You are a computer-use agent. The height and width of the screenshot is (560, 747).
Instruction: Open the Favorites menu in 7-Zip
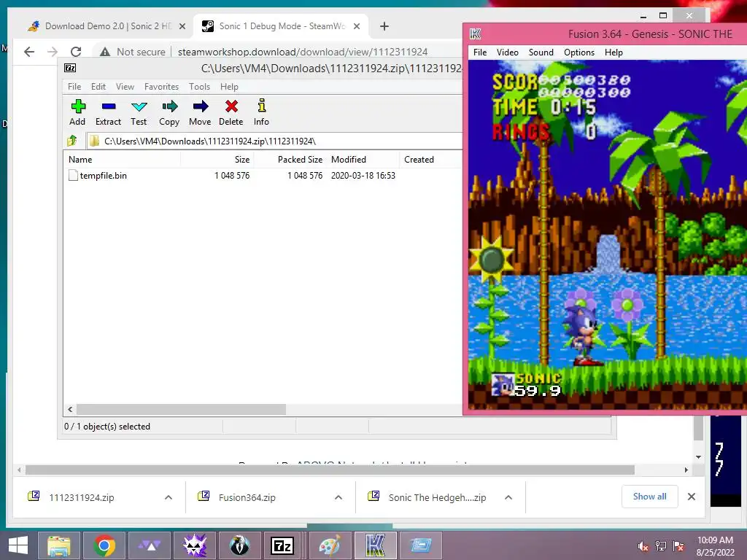click(161, 87)
